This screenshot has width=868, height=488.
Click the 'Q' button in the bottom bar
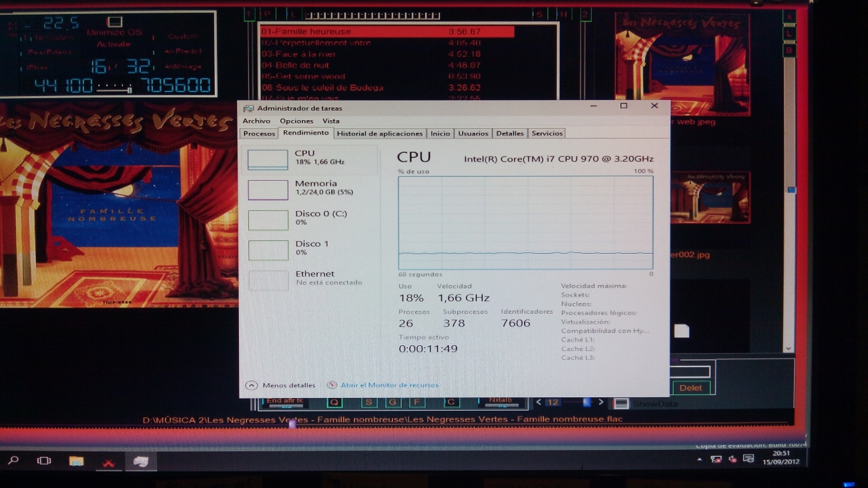[x=335, y=402]
